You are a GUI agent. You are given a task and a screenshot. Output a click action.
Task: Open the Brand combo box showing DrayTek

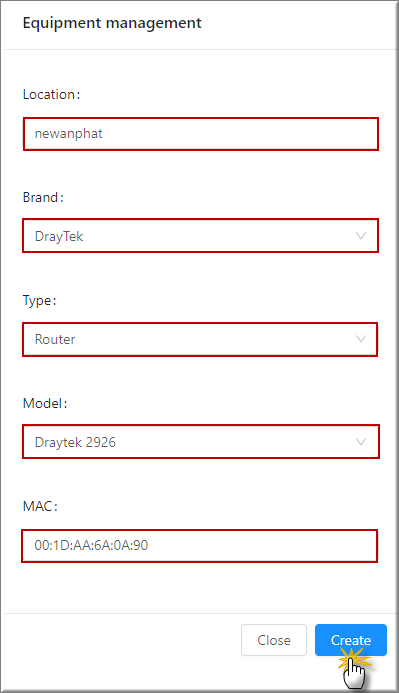[201, 236]
